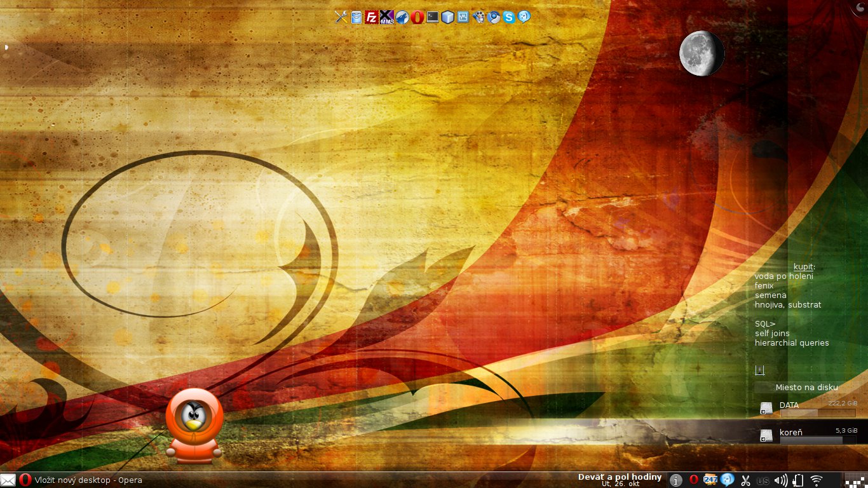The image size is (868, 488).
Task: Launch the VirtualBox cube icon
Action: pyautogui.click(x=448, y=17)
